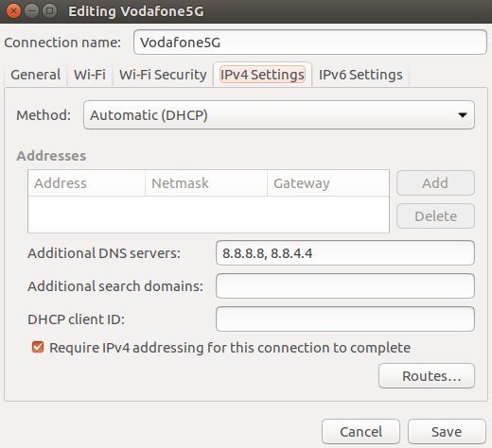Select the Automatic (DHCP) method combo box

[279, 115]
